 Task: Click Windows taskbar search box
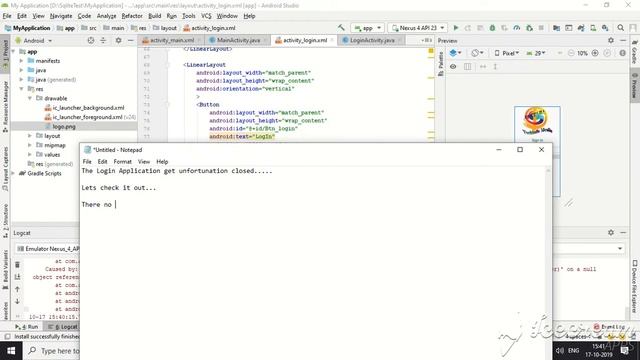51,351
